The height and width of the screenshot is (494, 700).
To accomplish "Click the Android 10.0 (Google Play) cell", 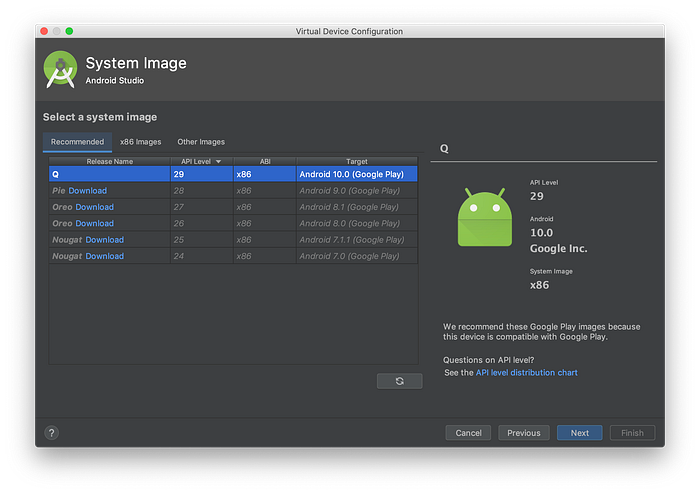I will coord(357,174).
